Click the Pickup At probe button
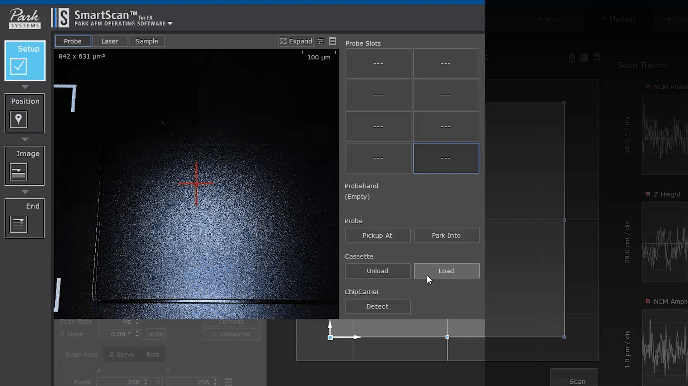Viewport: 688px width, 386px height. click(x=378, y=235)
